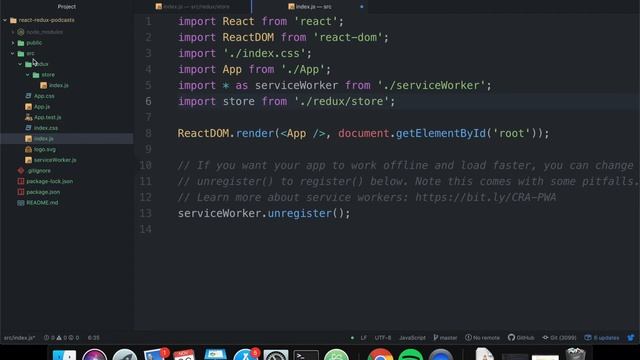Image resolution: width=640 pixels, height=360 pixels.
Task: Collapse the react-redux-podcasts root folder
Action: pos(4,20)
